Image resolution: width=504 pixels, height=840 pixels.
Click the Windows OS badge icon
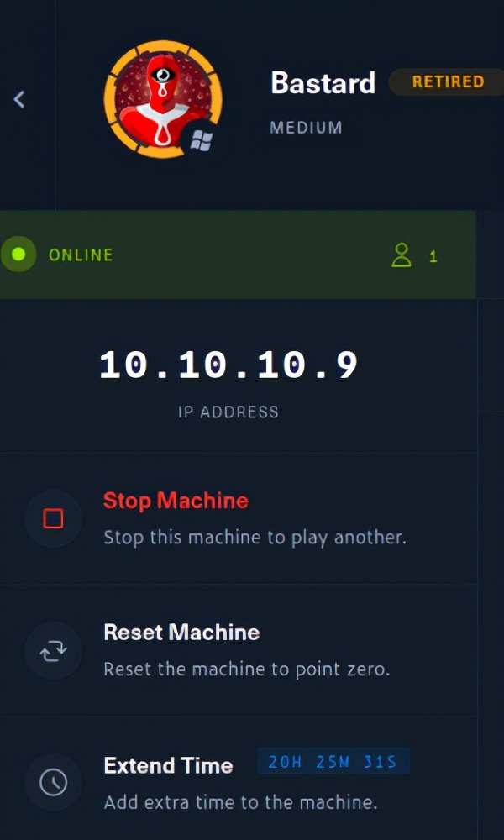(x=202, y=141)
